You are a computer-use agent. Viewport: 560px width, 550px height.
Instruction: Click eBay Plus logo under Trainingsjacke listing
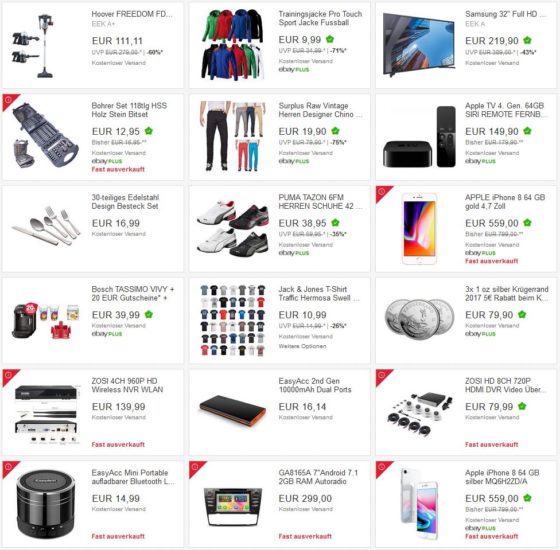(x=294, y=70)
